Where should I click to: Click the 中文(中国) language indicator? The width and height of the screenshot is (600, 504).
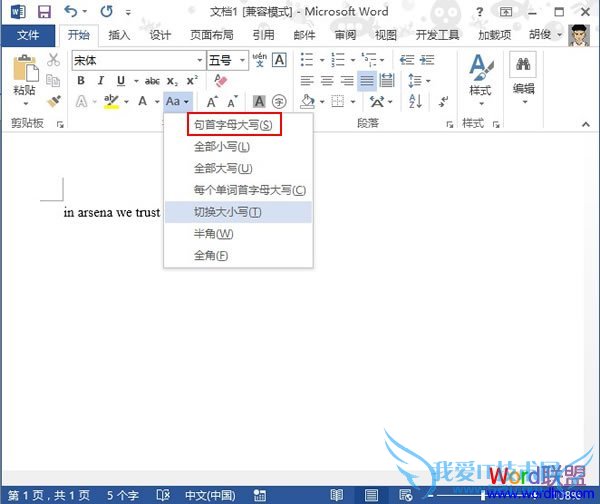point(210,495)
